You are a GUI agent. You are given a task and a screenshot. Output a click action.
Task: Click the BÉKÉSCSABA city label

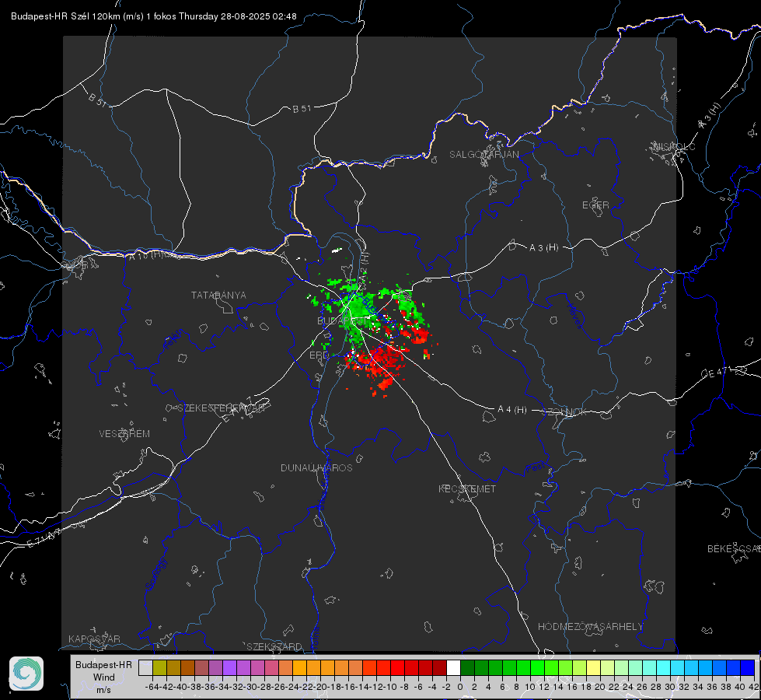coord(734,549)
